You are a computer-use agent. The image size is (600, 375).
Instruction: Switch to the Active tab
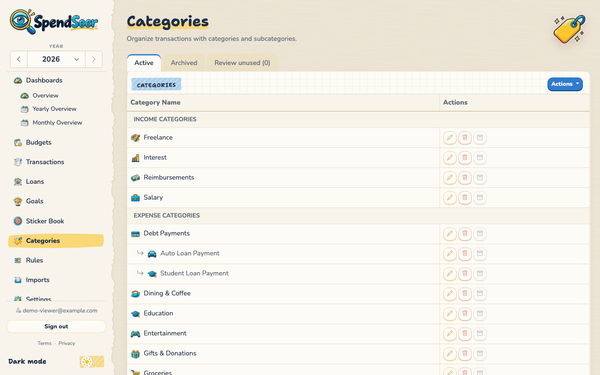tap(144, 63)
